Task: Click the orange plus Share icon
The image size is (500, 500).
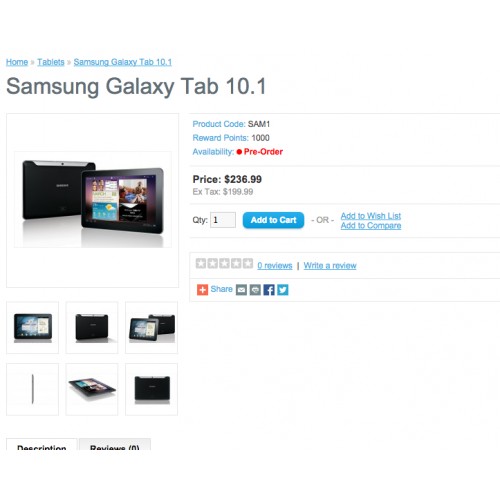Action: [202, 290]
